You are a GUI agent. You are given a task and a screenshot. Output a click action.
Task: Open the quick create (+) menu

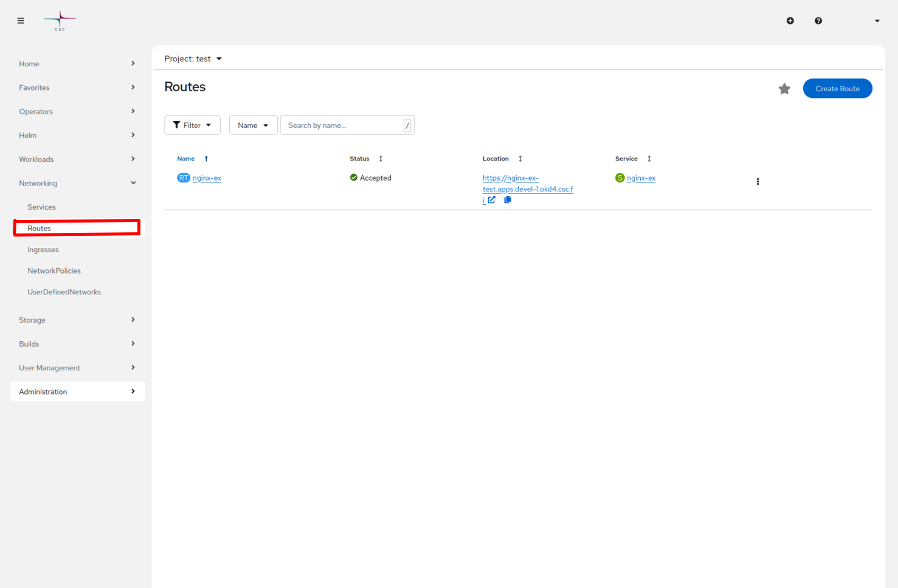pos(790,20)
